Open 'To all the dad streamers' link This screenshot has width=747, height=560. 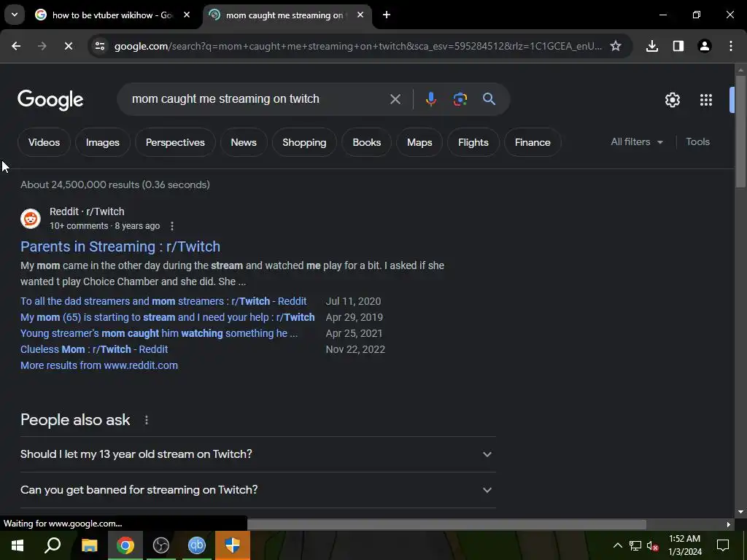163,301
